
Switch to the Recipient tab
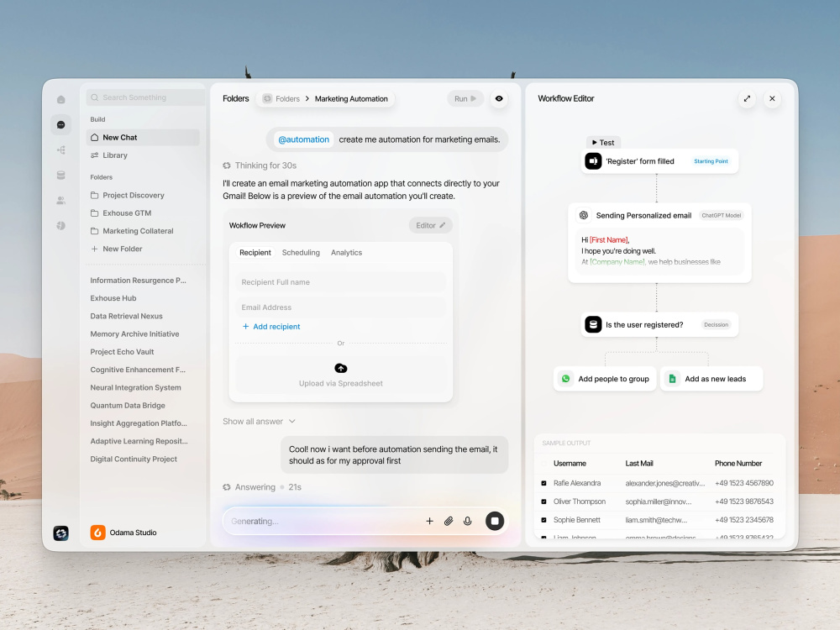pos(255,252)
